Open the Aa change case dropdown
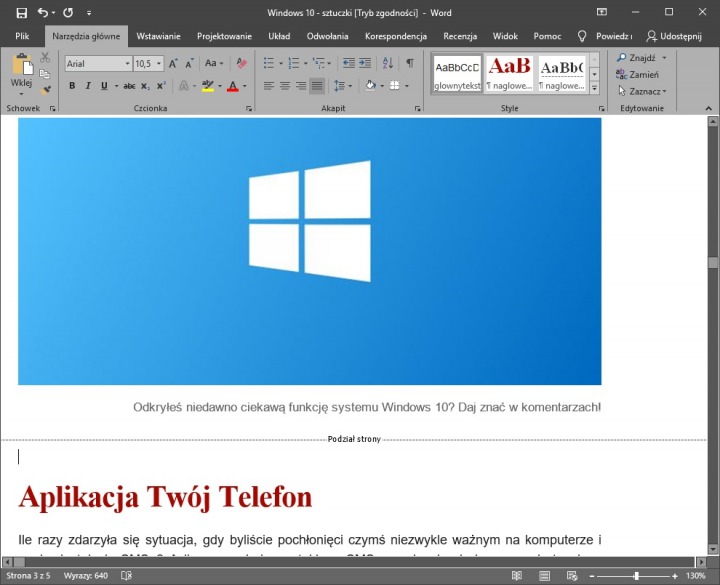 [x=214, y=63]
